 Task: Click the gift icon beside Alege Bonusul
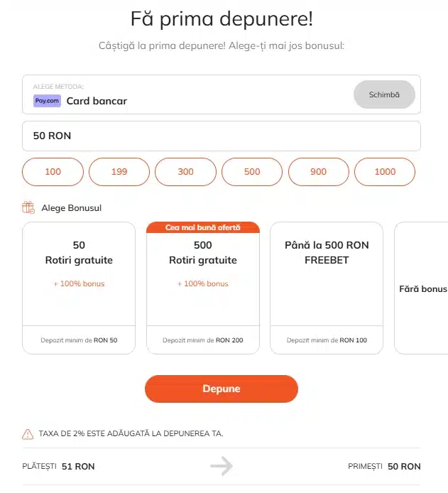point(28,207)
